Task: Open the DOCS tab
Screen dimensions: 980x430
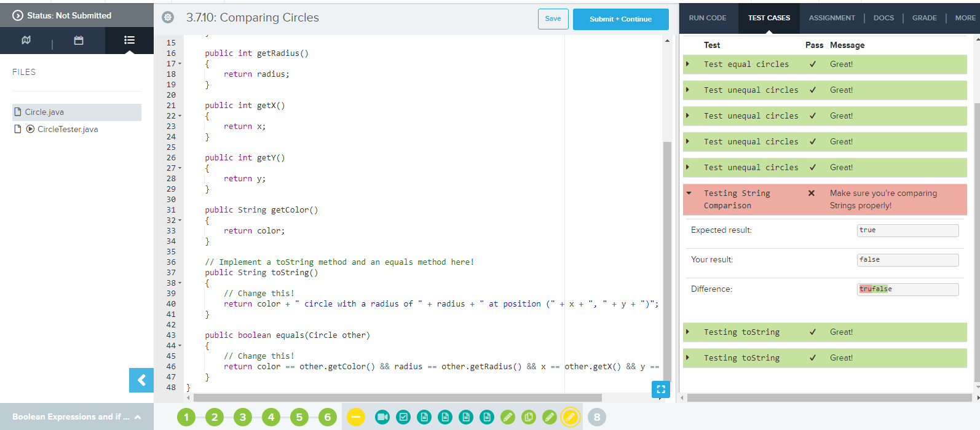Action: point(883,18)
